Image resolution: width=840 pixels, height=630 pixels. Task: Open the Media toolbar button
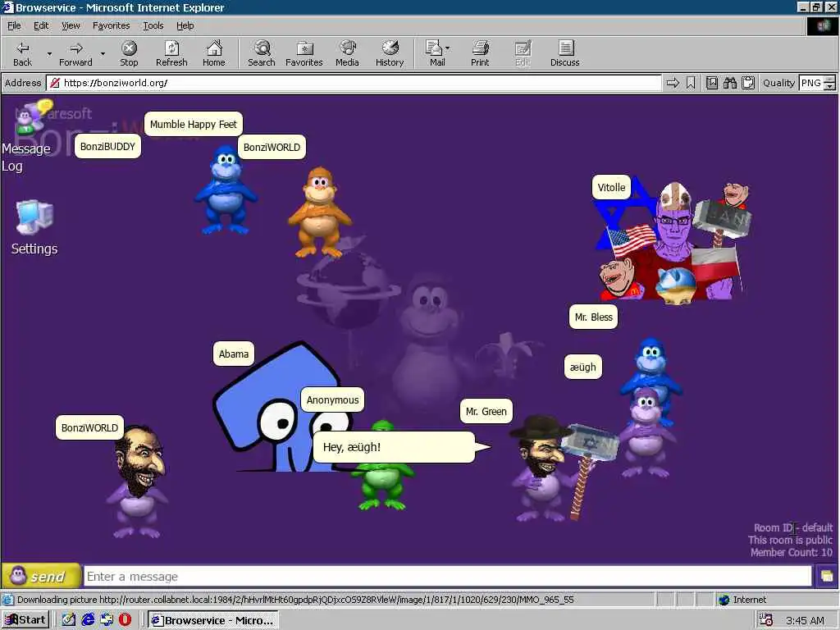(x=347, y=53)
